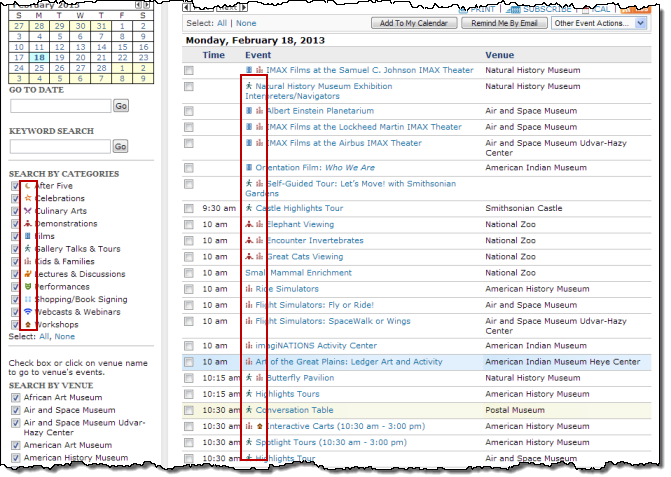Uncheck the African Art Museum venue checkbox
The height and width of the screenshot is (477, 671).
coord(16,397)
